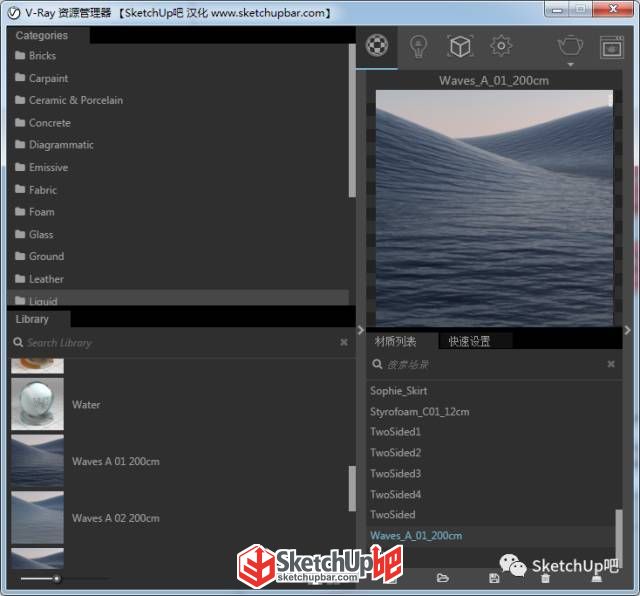Select the Waves A 01 200cm thumbnail
The height and width of the screenshot is (596, 640).
click(38, 461)
